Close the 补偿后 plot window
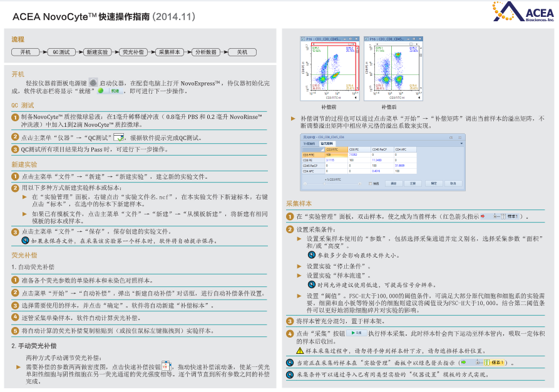 [x=420, y=39]
